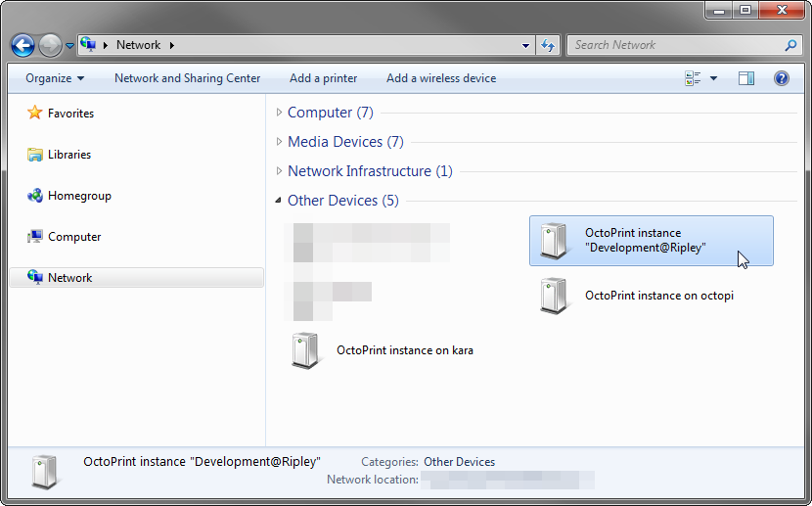Open Help with the question mark icon

coord(782,78)
